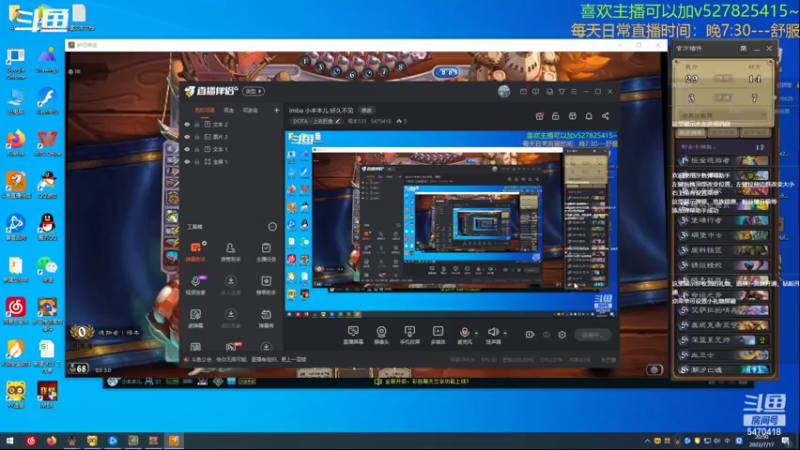Click the 麦克风 microphone icon
Image resolution: width=800 pixels, height=450 pixels.
click(x=464, y=332)
